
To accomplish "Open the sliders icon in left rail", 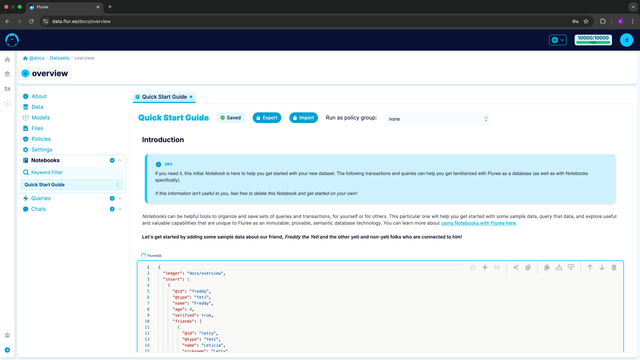I will (x=7, y=89).
